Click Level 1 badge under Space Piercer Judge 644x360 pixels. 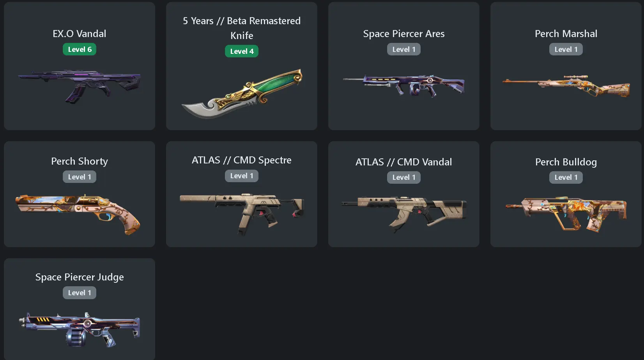[x=80, y=293]
